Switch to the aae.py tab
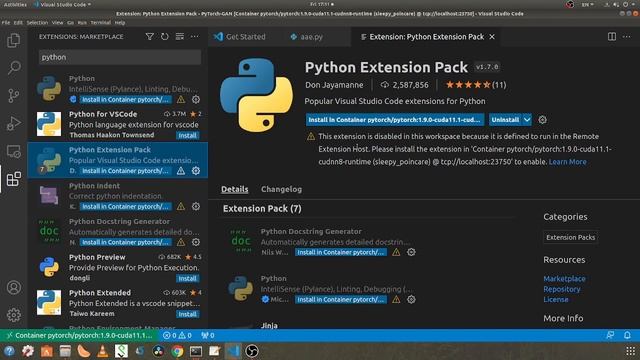640x360 pixels. 307,37
